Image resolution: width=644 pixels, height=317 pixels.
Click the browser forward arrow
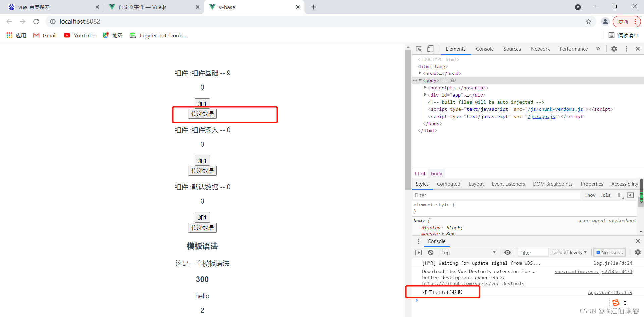(x=22, y=22)
